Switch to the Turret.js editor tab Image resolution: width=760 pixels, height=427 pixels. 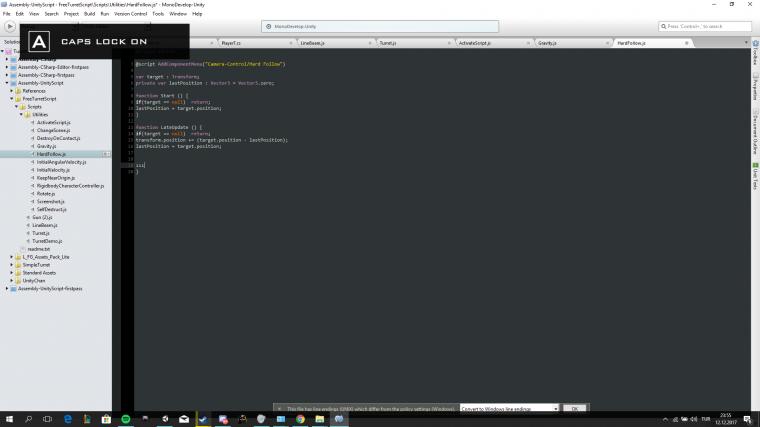click(387, 43)
